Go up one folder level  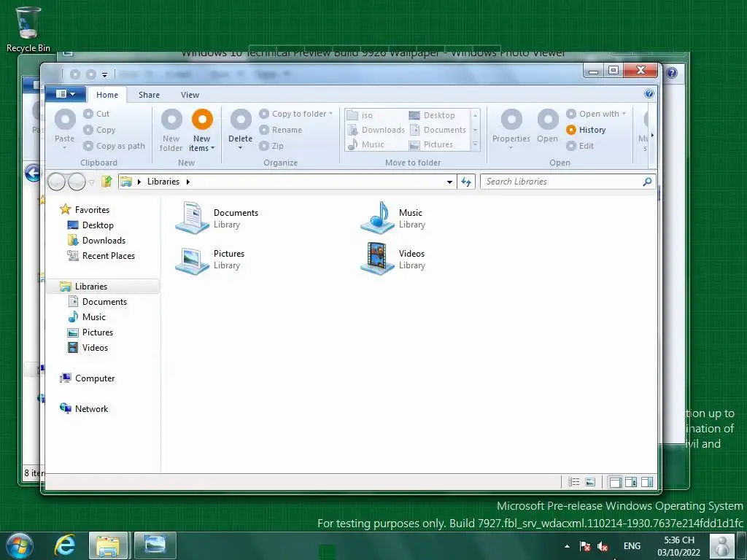click(x=107, y=182)
